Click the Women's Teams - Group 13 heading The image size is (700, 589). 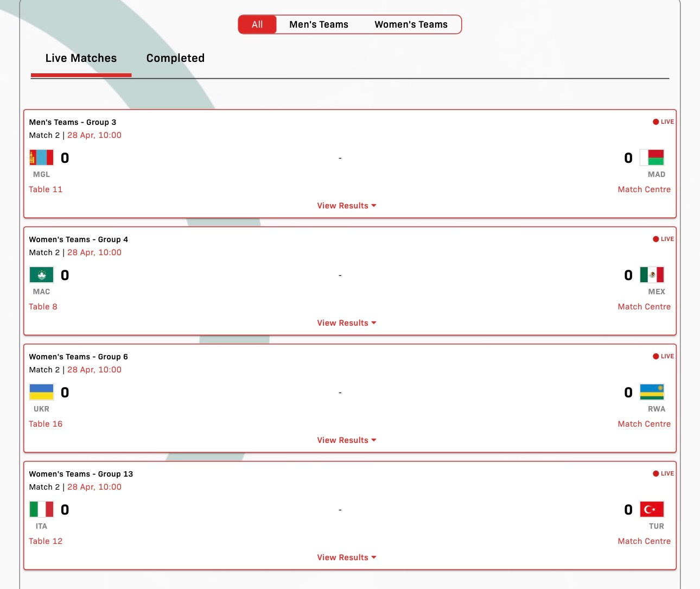81,474
